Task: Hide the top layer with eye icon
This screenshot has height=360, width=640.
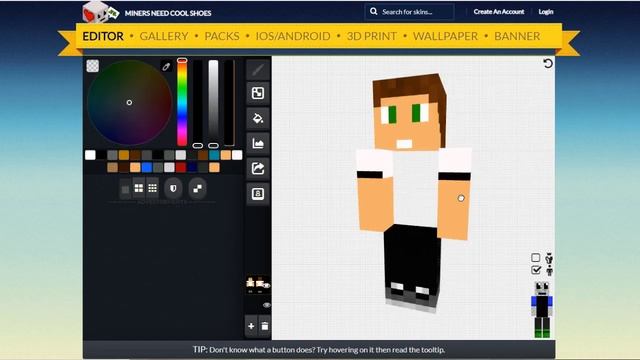Action: point(267,285)
